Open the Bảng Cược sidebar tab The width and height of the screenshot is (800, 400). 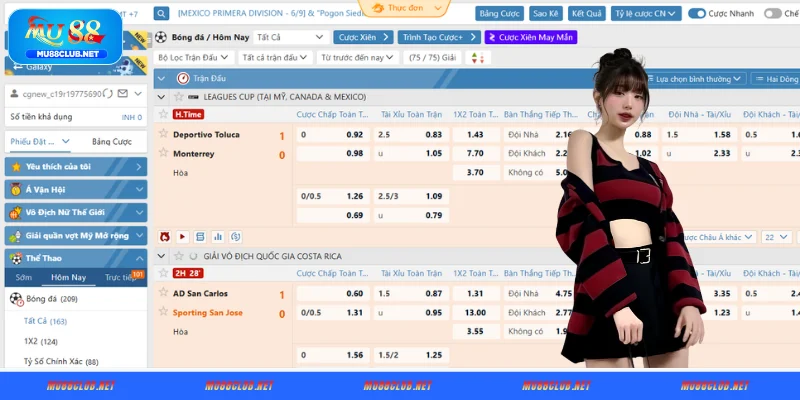pyautogui.click(x=112, y=141)
